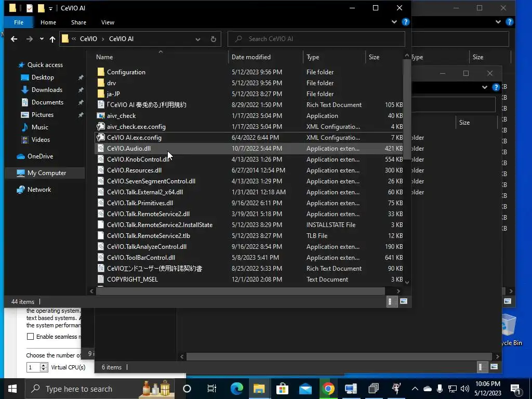The width and height of the screenshot is (532, 399).
Task: Select CeVIO.ToolBarControl.dll file
Action: [141, 258]
